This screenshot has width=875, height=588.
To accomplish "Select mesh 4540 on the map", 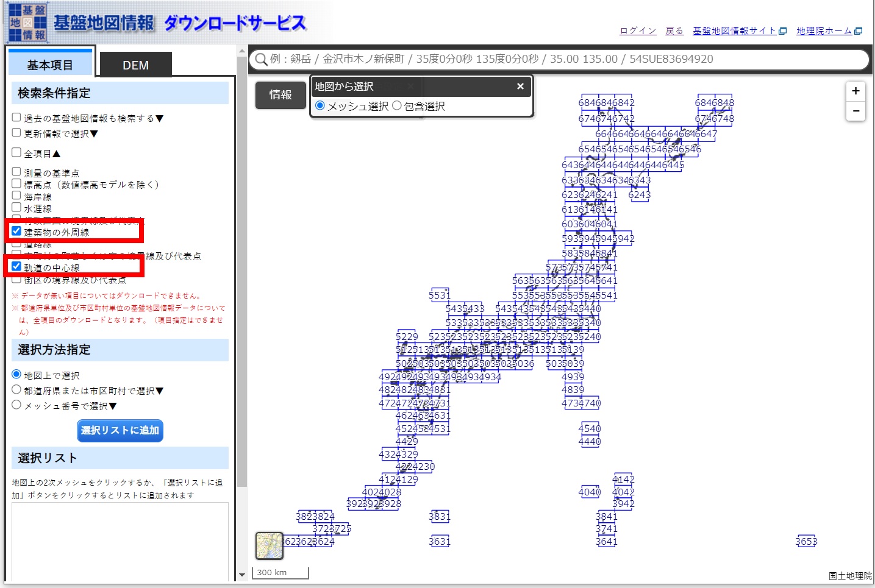I will pos(590,428).
